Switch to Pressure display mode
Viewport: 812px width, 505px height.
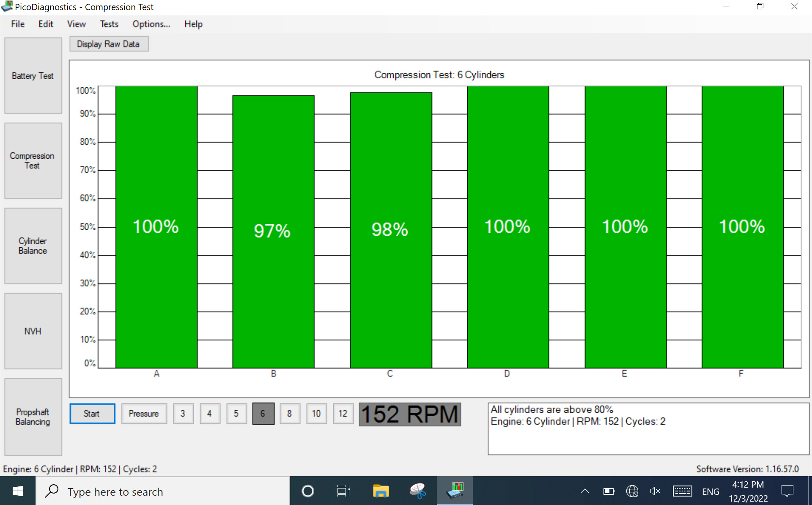144,414
